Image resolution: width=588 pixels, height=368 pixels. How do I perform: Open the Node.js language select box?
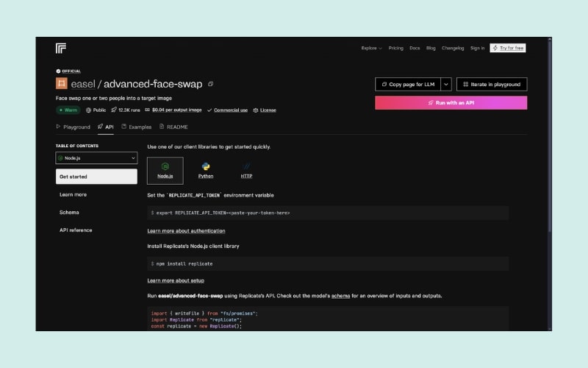(96, 158)
